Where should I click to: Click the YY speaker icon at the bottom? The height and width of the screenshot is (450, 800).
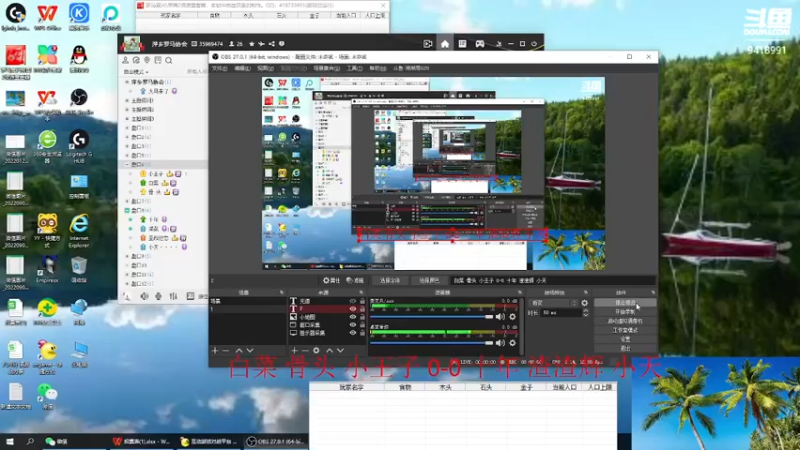click(x=144, y=296)
